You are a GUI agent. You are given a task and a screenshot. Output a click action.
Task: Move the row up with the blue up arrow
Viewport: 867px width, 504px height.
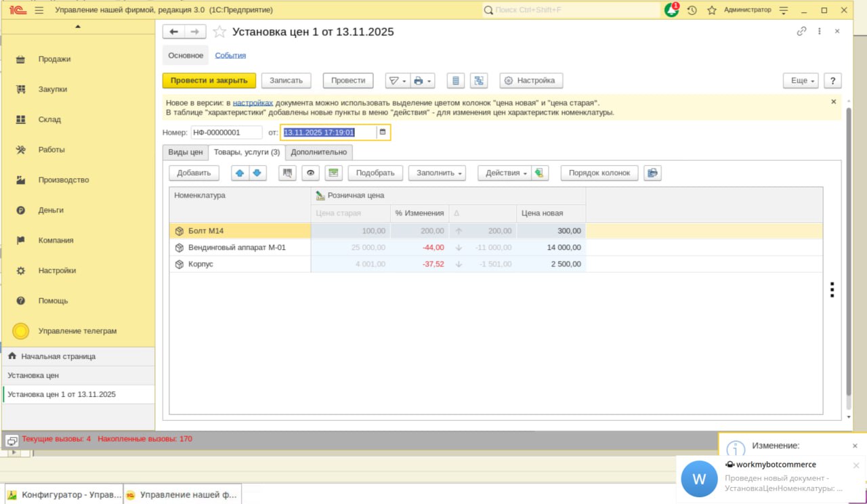point(240,173)
